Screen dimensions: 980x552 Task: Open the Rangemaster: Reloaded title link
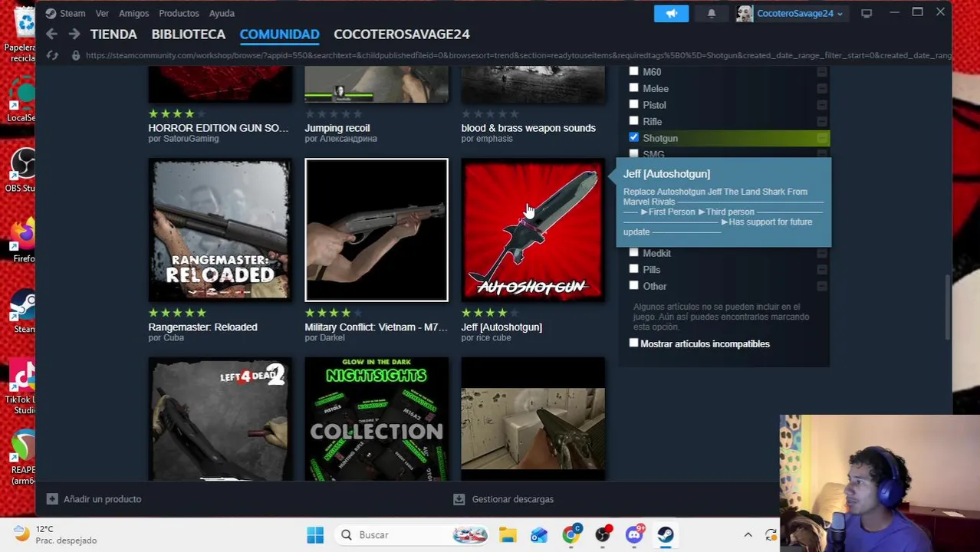click(x=202, y=327)
